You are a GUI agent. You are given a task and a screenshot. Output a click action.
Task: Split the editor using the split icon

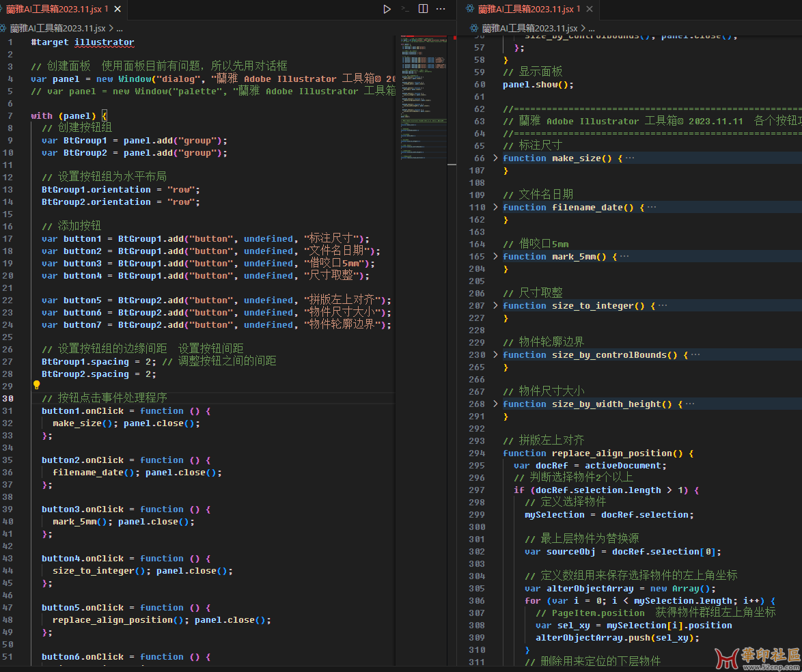(423, 9)
